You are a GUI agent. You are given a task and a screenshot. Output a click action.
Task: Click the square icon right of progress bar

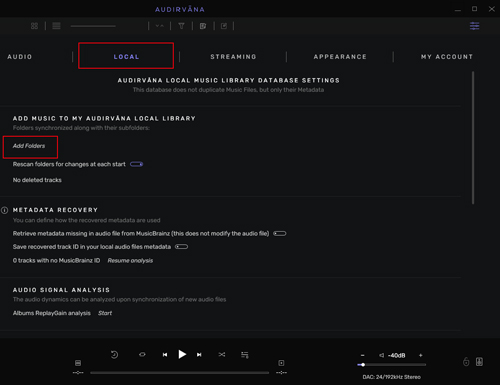(281, 363)
